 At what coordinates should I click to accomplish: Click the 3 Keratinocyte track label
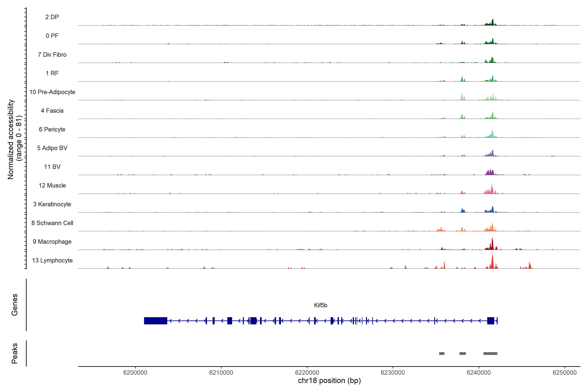coord(52,204)
